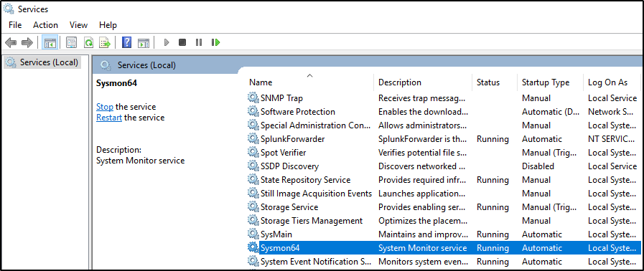Click the gear icon for State Repository Service

tap(253, 179)
